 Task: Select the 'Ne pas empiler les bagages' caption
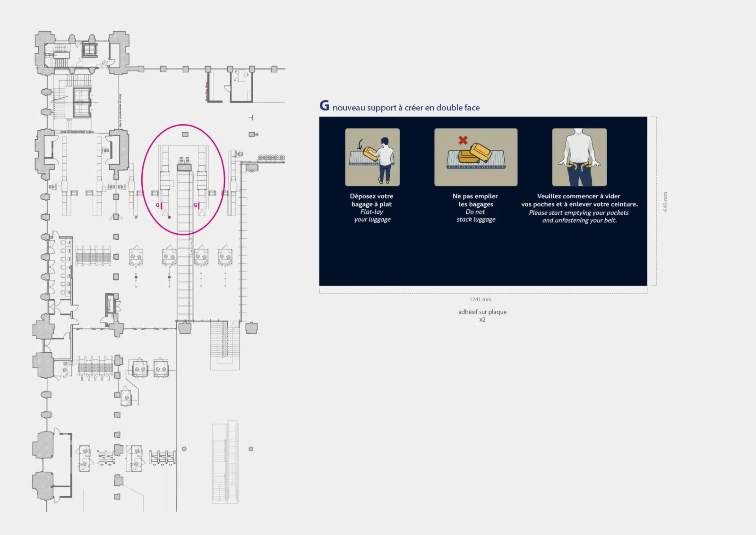point(475,200)
